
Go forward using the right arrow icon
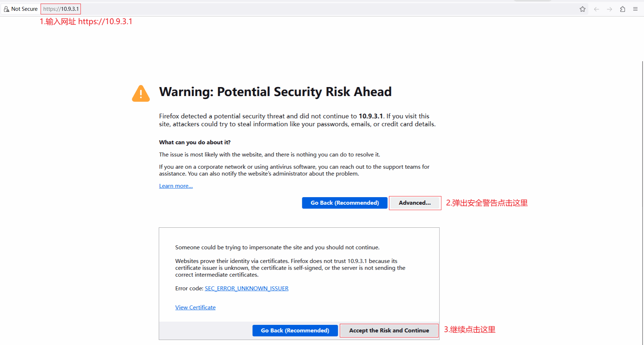click(x=609, y=9)
